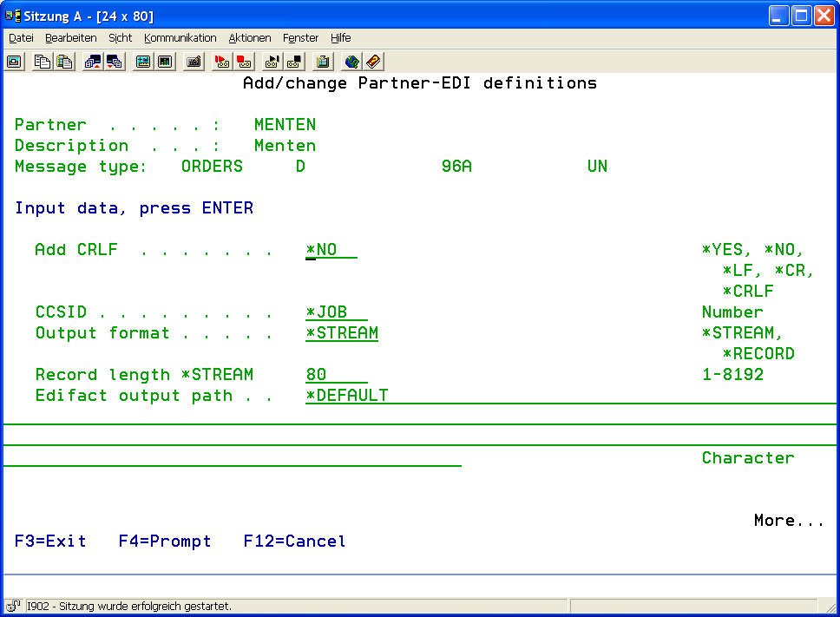Start macro recording with red play icon
Screen dimensions: 840x617
pyautogui.click(x=222, y=62)
